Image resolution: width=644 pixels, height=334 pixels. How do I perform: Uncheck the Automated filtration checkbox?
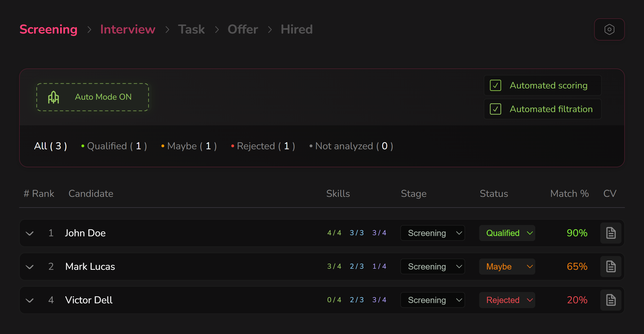click(495, 109)
